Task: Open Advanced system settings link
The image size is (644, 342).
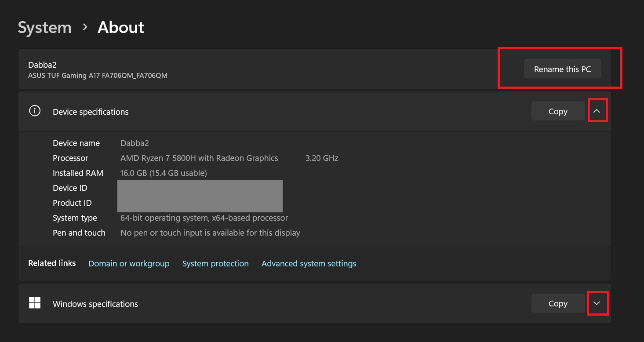Action: coord(309,263)
